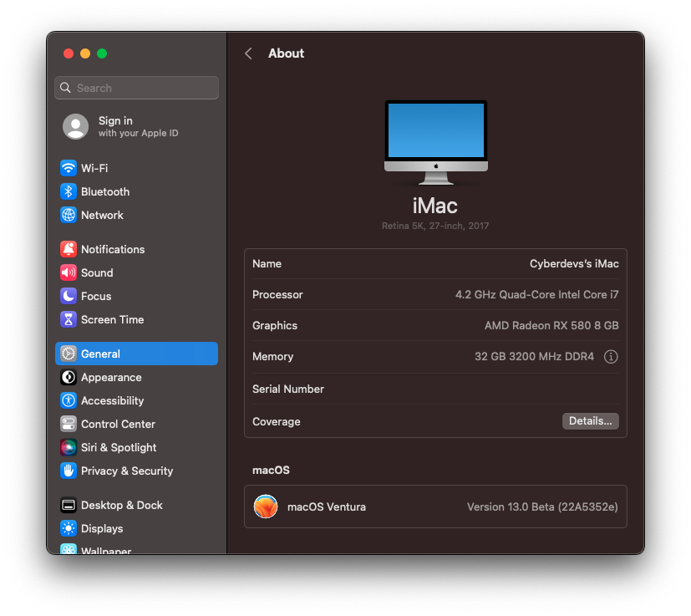Image resolution: width=691 pixels, height=616 pixels.
Task: Click in the Search field
Action: [137, 88]
